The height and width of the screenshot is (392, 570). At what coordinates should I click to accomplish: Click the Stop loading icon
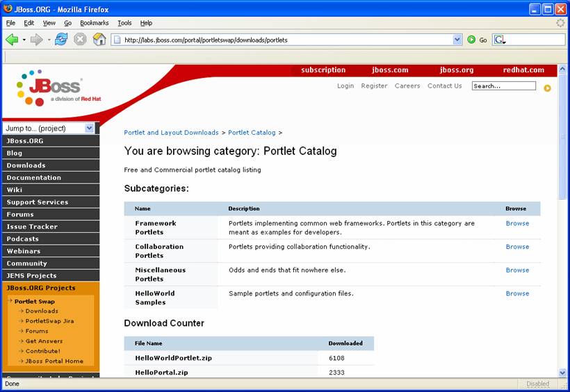click(x=80, y=39)
